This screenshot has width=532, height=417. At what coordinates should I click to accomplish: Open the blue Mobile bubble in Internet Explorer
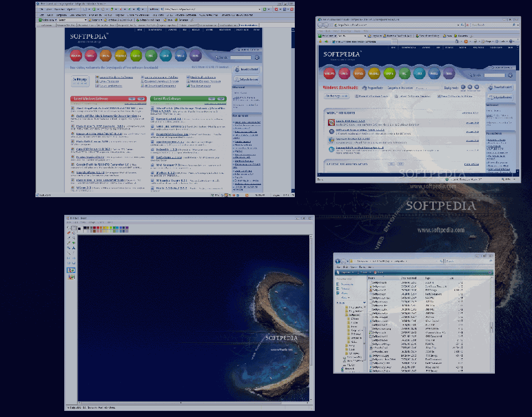(434, 73)
